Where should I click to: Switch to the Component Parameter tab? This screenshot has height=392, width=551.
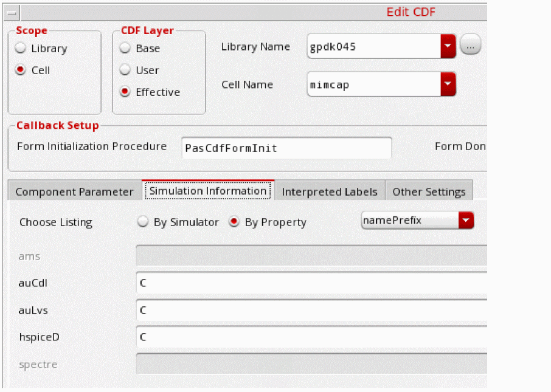[74, 191]
